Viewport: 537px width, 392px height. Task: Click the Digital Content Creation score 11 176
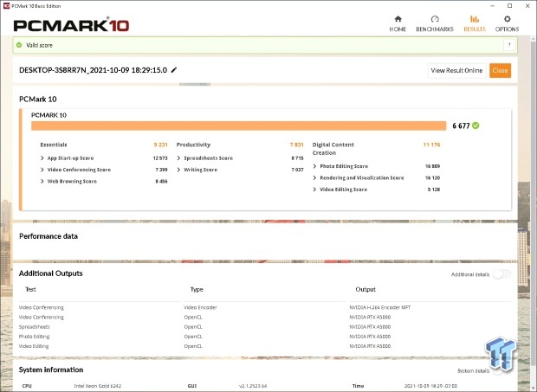point(431,145)
